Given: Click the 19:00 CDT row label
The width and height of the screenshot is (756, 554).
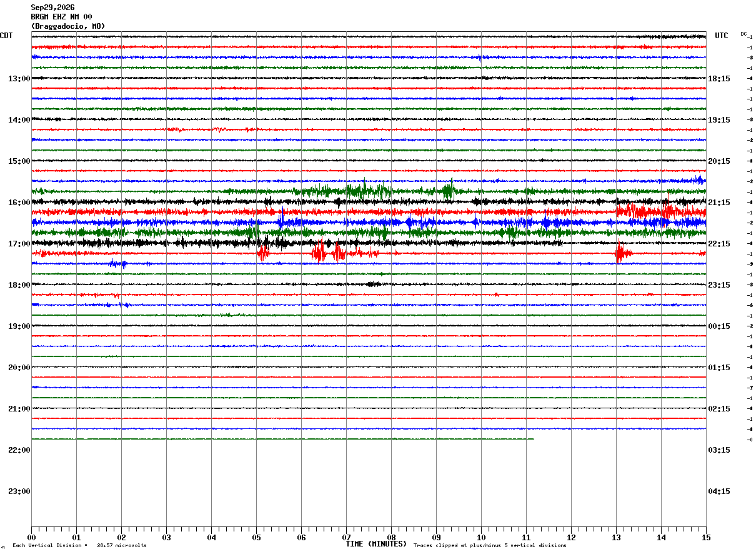Looking at the screenshot, I should 19,326.
